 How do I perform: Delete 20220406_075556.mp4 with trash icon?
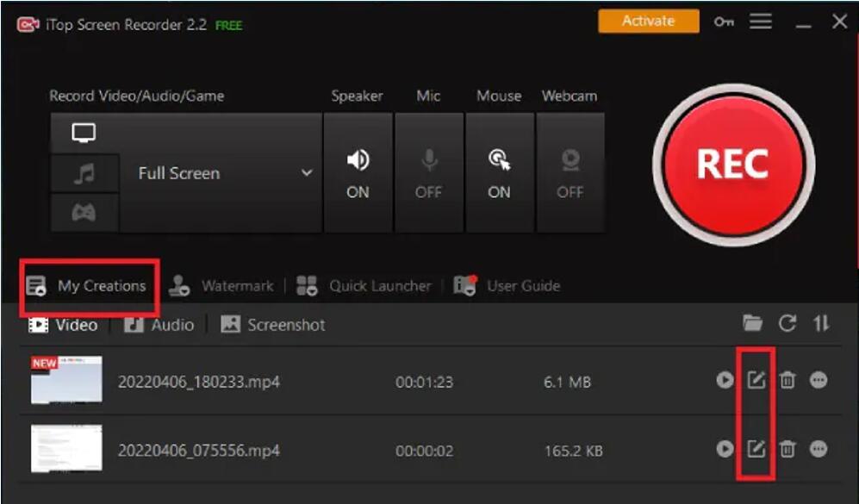coord(787,449)
